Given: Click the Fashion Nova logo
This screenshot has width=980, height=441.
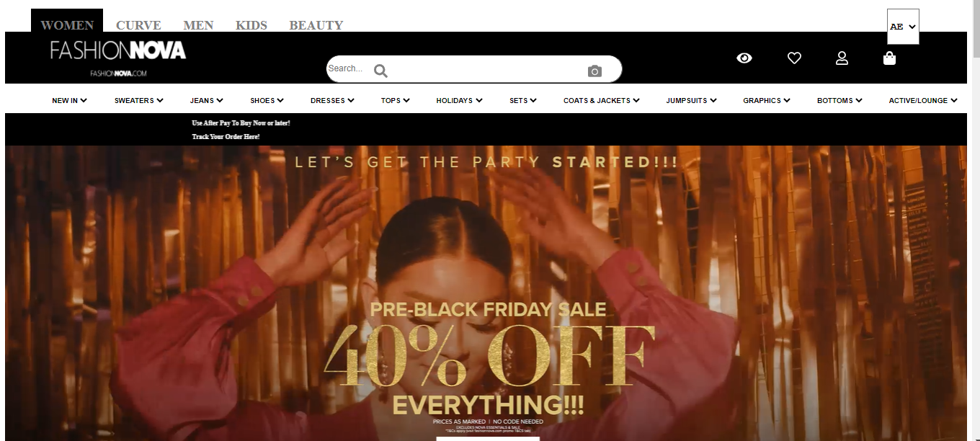Looking at the screenshot, I should tap(118, 58).
